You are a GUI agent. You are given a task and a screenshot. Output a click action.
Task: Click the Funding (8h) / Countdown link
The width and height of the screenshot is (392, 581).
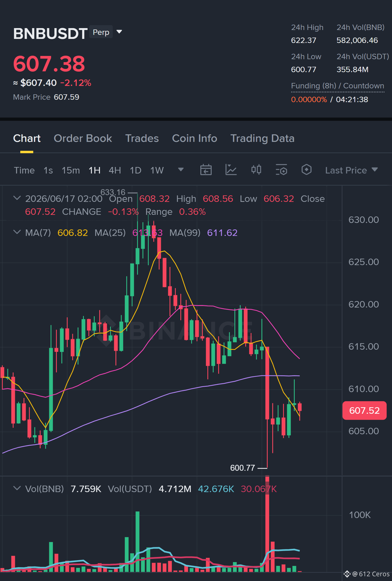pos(337,86)
